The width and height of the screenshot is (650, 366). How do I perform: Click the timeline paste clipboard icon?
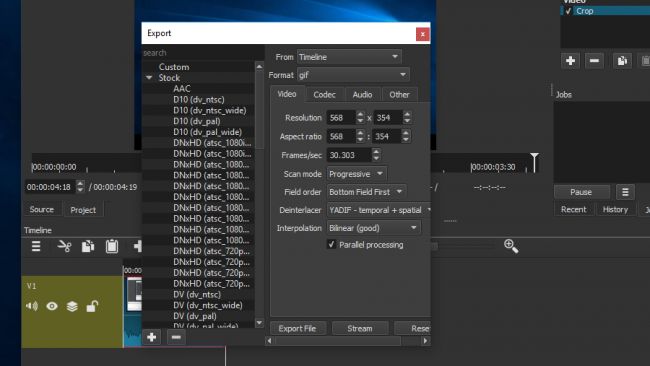click(112, 246)
